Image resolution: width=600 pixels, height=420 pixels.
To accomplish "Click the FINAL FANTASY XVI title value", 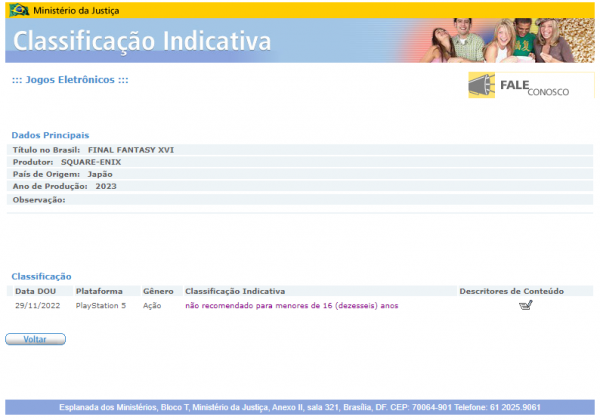I will [131, 150].
